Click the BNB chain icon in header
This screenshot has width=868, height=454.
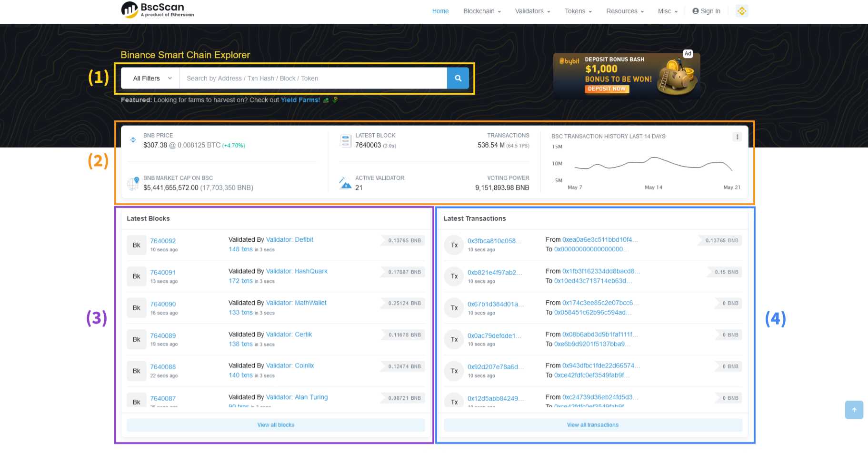click(x=741, y=11)
